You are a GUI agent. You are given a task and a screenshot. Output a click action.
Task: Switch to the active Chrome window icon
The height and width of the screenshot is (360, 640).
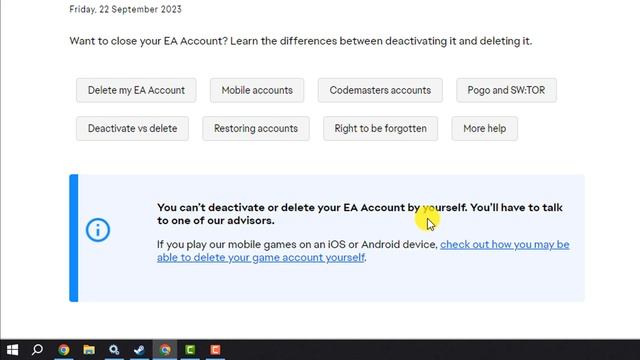click(x=165, y=350)
